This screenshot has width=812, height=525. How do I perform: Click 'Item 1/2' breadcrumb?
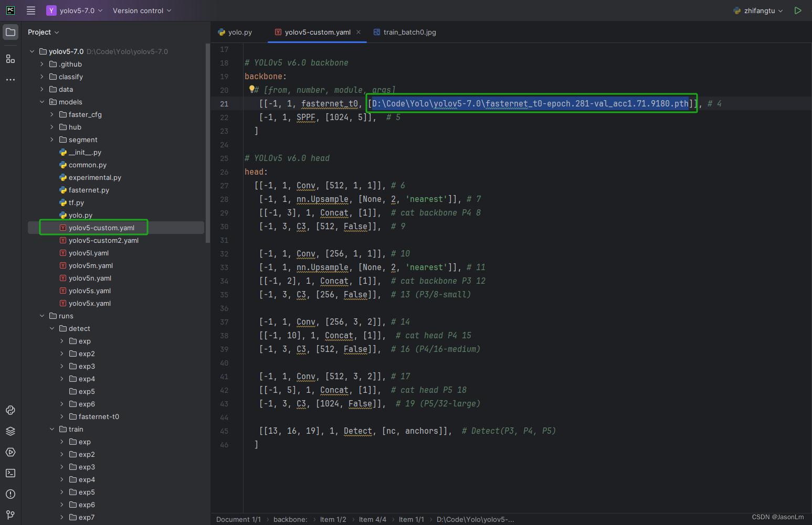(333, 519)
